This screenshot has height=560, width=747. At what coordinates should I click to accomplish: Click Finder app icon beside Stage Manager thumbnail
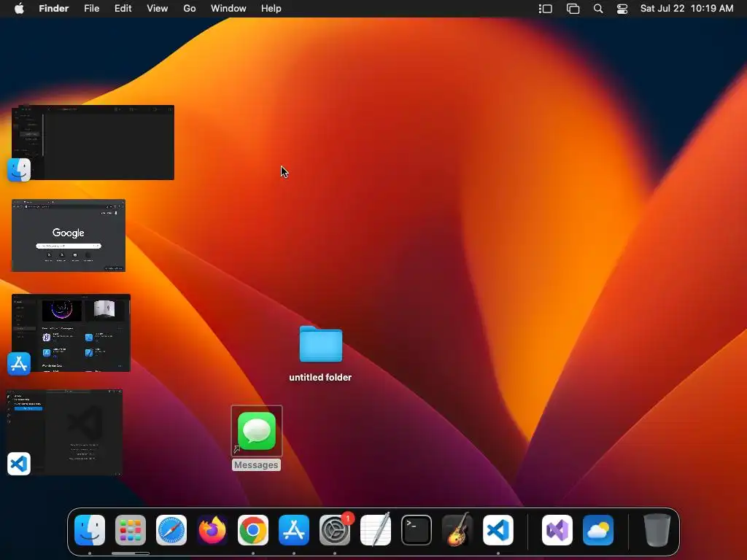(x=19, y=170)
